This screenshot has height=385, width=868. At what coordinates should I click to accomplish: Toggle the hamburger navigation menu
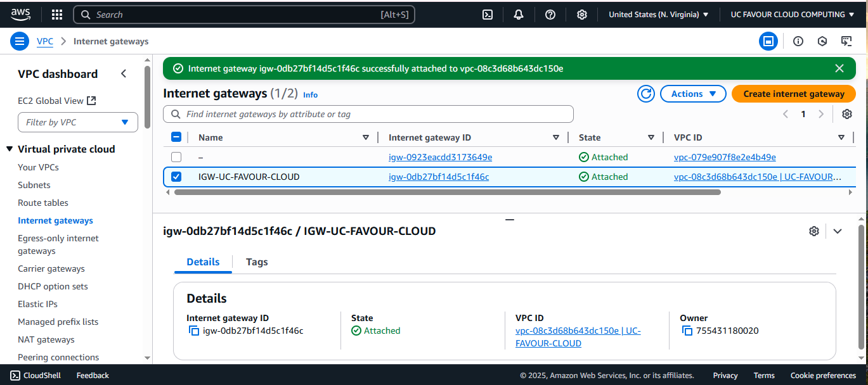click(x=20, y=41)
